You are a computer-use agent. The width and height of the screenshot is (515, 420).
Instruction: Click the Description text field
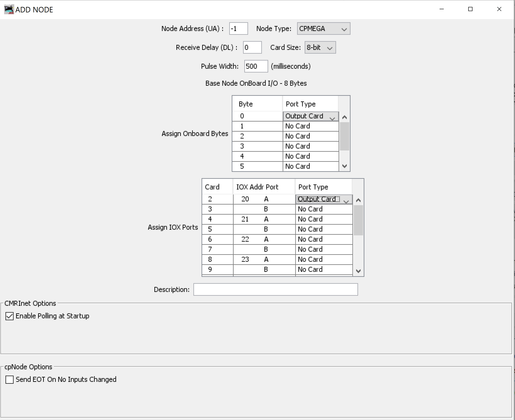click(275, 289)
